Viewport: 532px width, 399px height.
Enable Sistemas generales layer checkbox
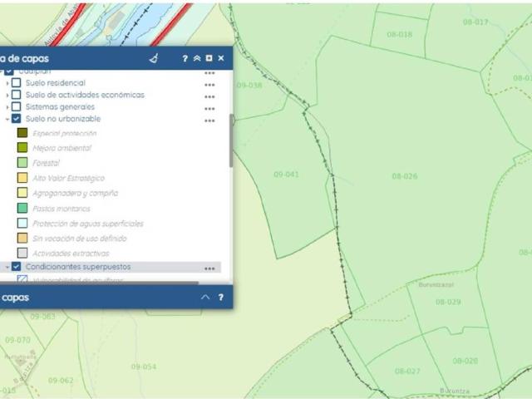[x=17, y=106]
